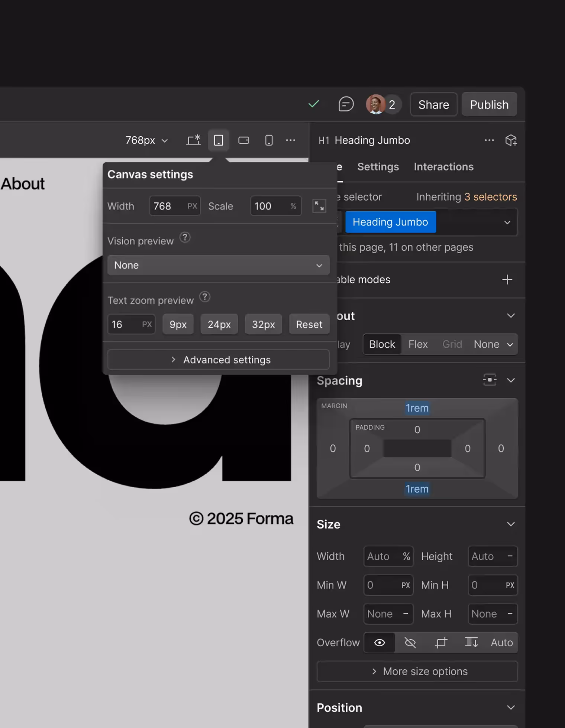Select the main breakpoint starred desktop icon
The image size is (565, 728).
point(193,140)
